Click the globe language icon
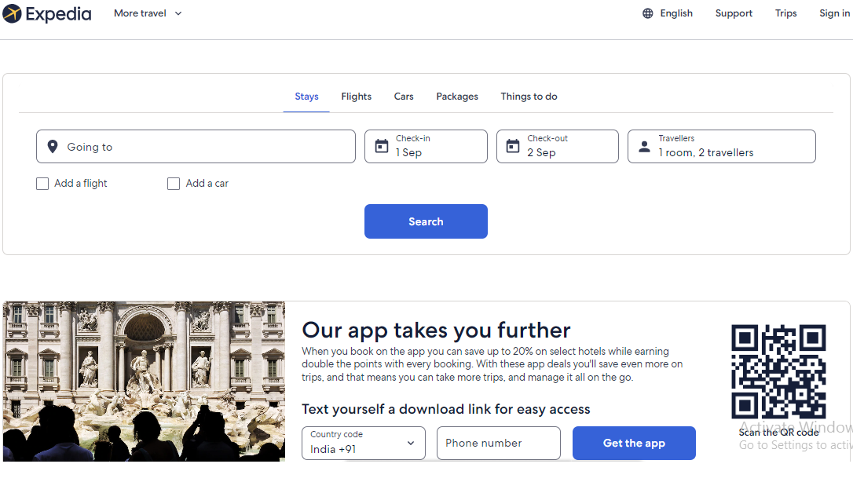Image resolution: width=853 pixels, height=504 pixels. (x=647, y=13)
